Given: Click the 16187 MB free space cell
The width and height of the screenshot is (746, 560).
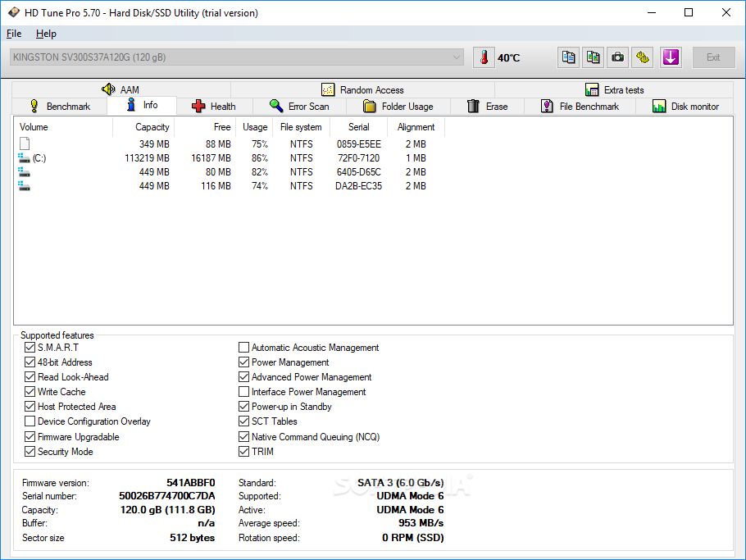Looking at the screenshot, I should point(211,158).
